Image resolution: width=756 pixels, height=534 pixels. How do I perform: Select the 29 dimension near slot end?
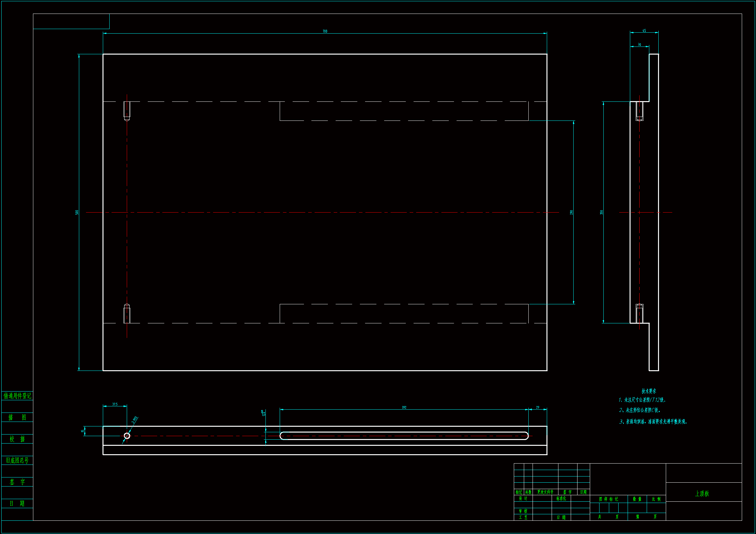(538, 407)
